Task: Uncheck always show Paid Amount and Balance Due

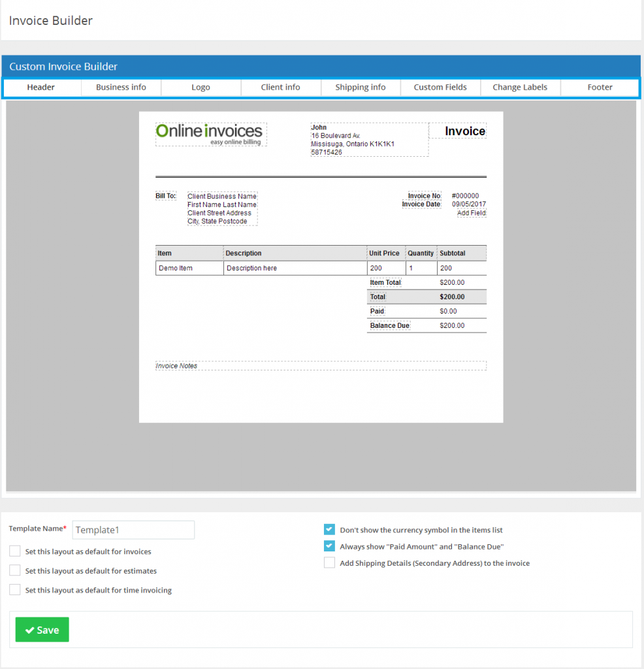Action: (329, 546)
